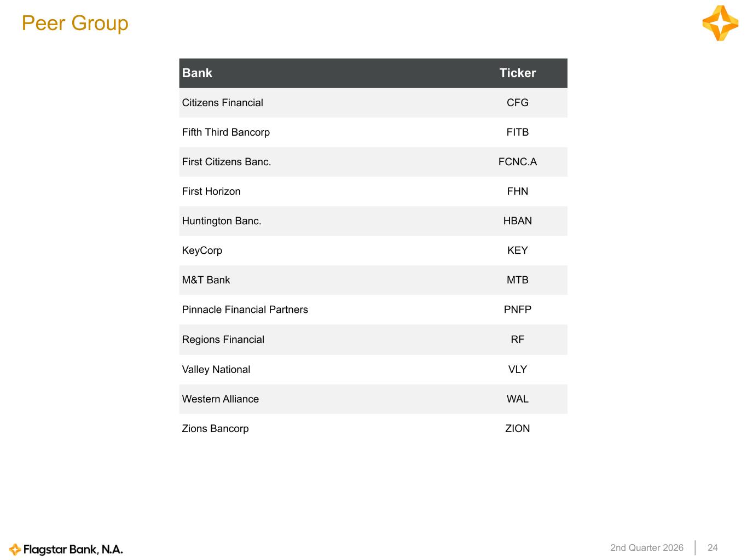The height and width of the screenshot is (560, 747).
Task: Click the MTB ticker cell
Action: tap(518, 280)
